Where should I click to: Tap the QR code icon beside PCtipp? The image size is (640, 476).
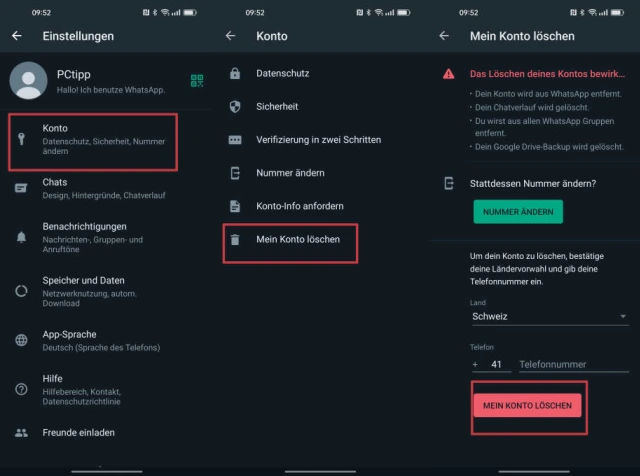click(x=197, y=81)
